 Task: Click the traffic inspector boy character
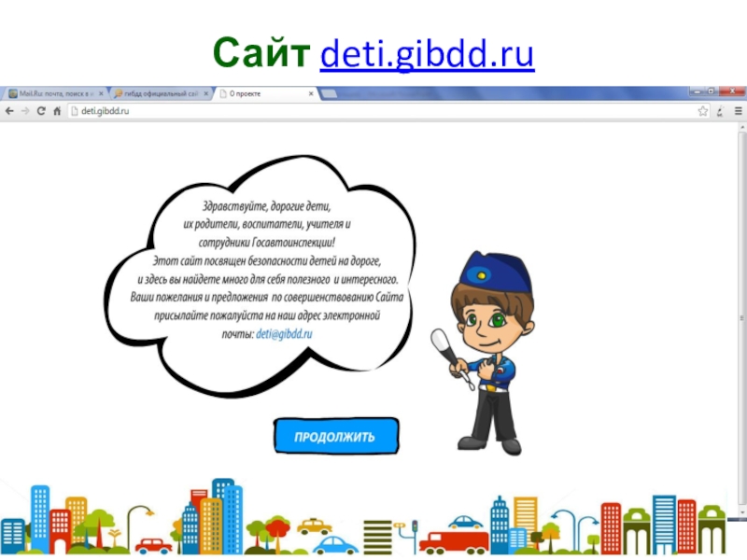pos(484,354)
